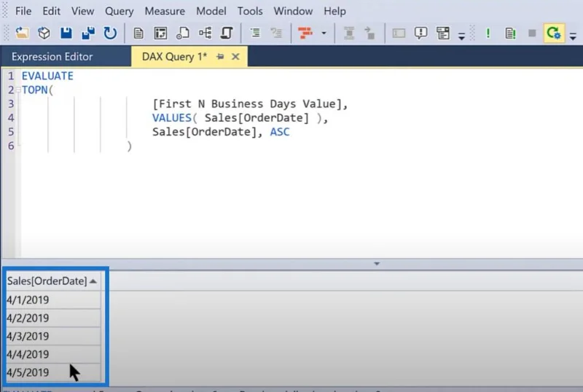
Task: Click the open-model-from-database cube icon
Action: pos(44,34)
